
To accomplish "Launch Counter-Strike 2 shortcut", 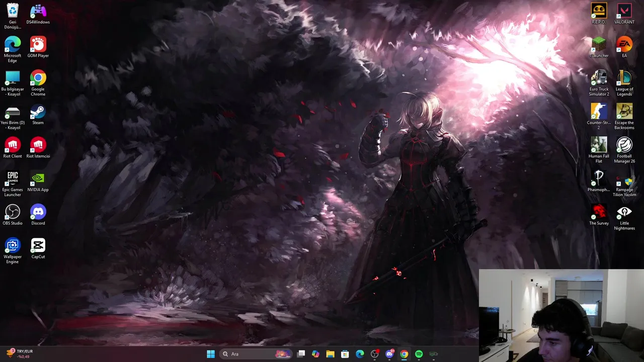I will coord(599,117).
